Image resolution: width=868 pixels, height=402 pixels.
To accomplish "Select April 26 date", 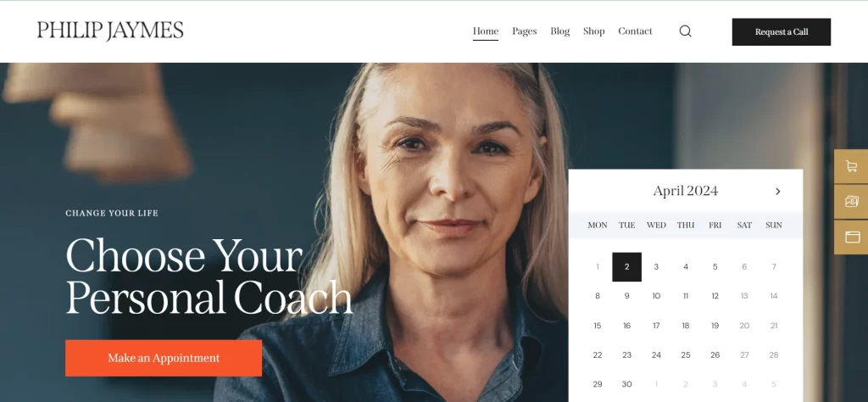I will [x=715, y=355].
